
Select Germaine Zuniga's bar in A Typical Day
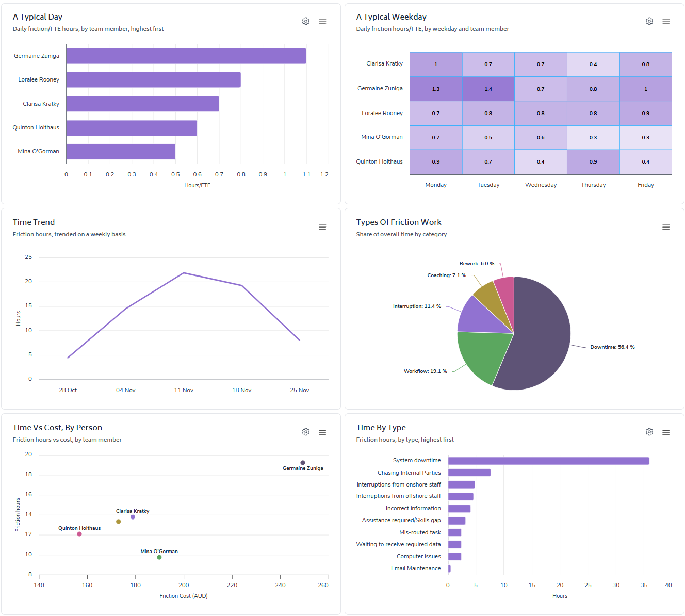(x=186, y=56)
